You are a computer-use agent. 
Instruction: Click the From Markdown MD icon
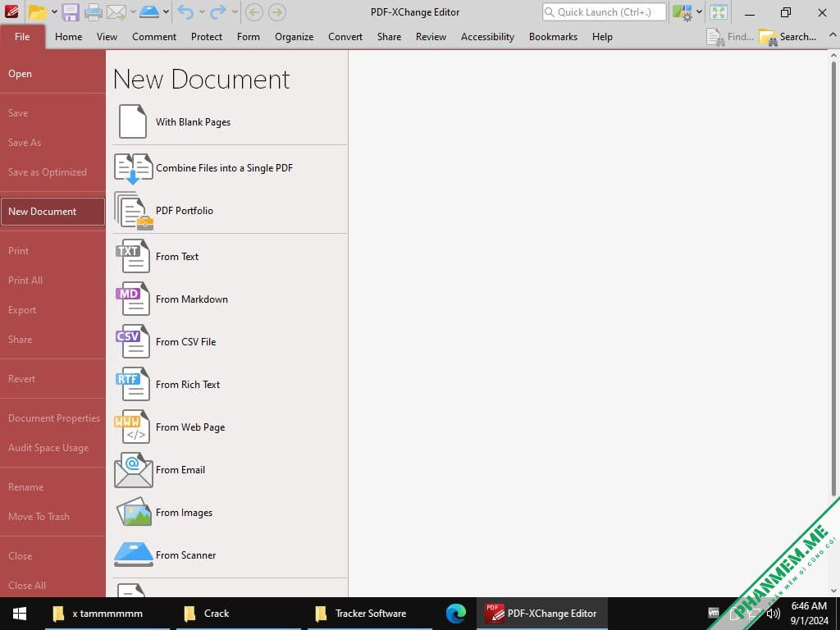point(133,299)
